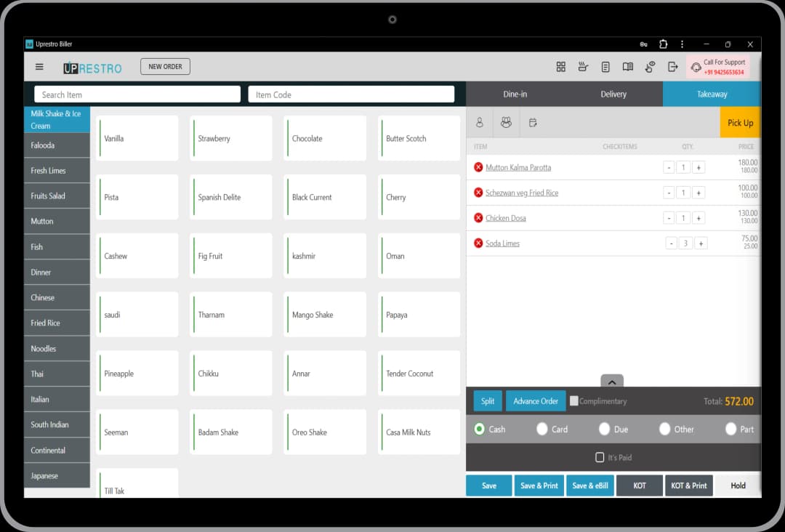This screenshot has width=785, height=532.
Task: Remove Mutton Kalma Parotta with red X
Action: (478, 167)
